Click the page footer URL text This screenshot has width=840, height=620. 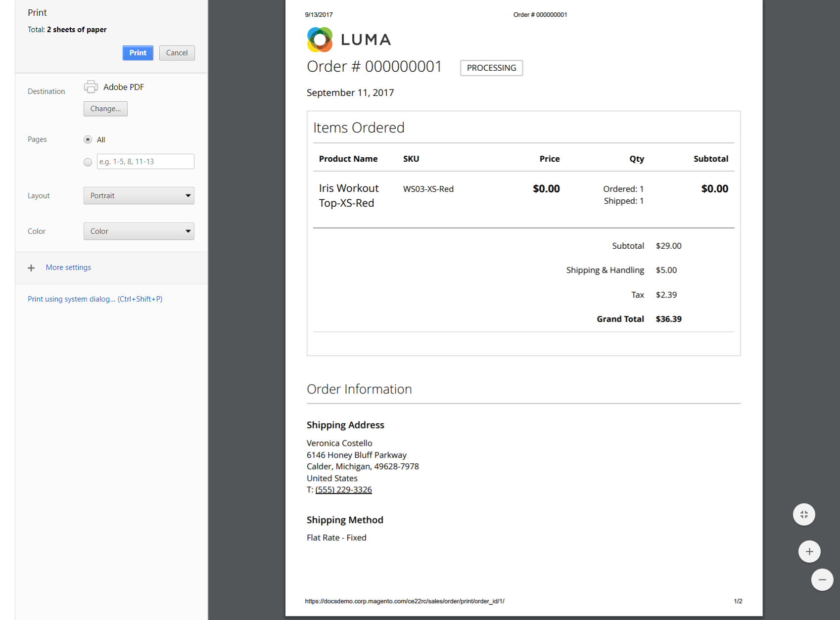coord(405,601)
